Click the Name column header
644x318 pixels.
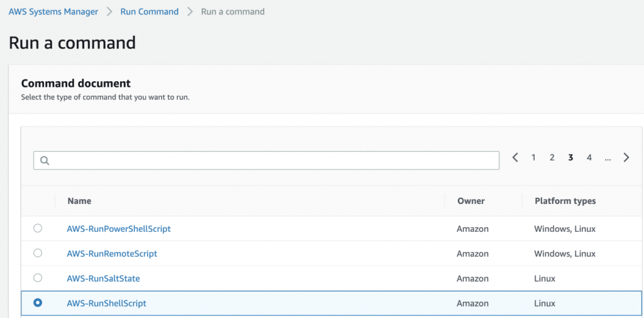(79, 201)
